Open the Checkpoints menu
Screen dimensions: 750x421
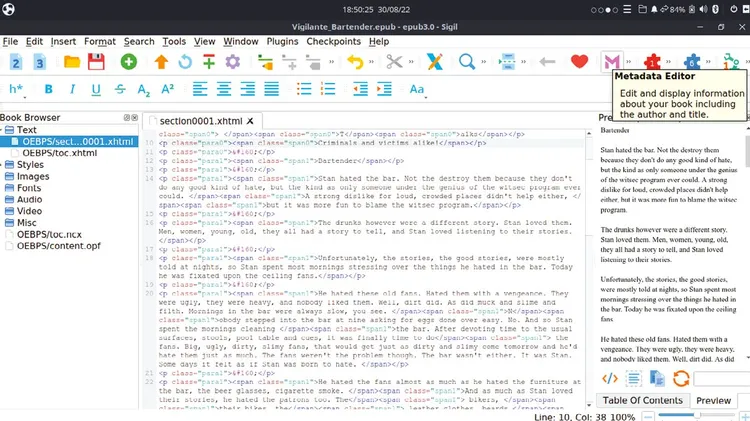[333, 42]
